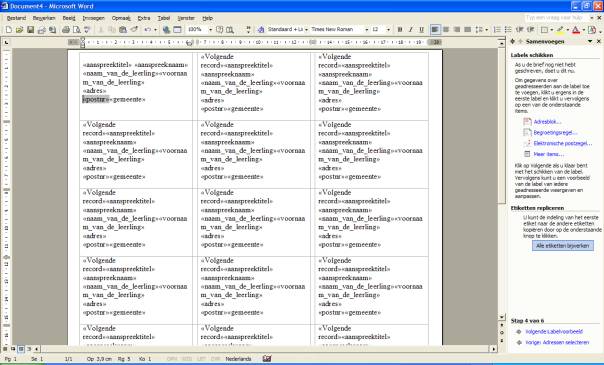The image size is (604, 365).
Task: Click the Undo arrow icon
Action: tap(148, 30)
